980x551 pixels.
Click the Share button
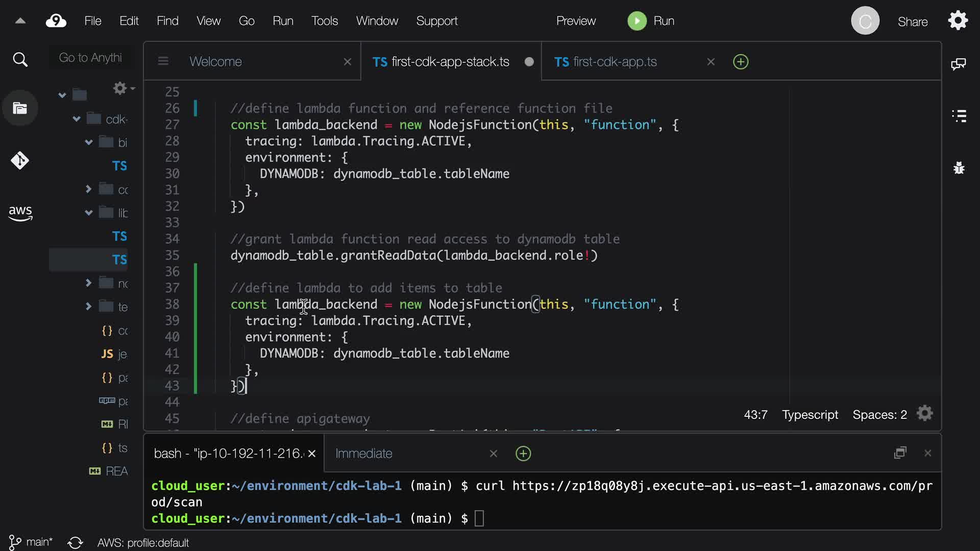click(913, 21)
